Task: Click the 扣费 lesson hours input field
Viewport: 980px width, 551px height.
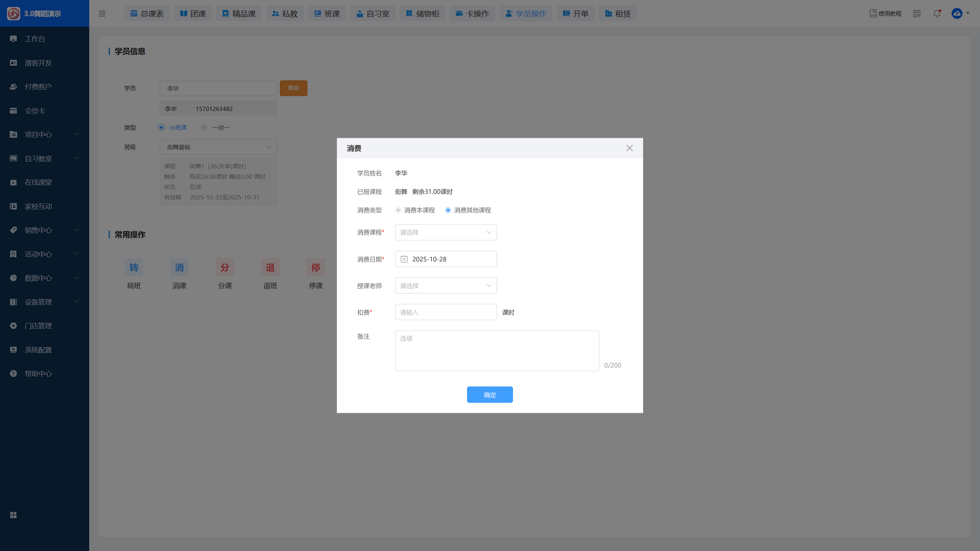Action: pyautogui.click(x=446, y=312)
